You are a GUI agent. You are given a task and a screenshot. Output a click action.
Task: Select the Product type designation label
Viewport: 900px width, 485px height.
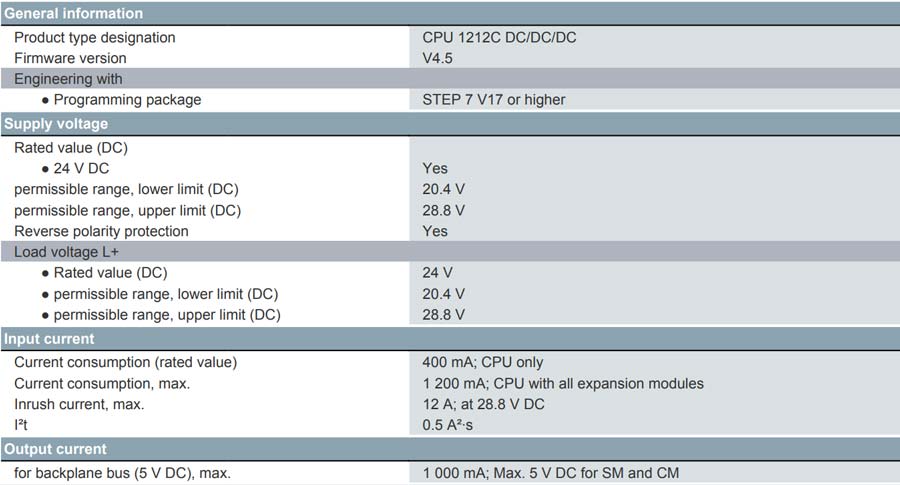point(95,37)
